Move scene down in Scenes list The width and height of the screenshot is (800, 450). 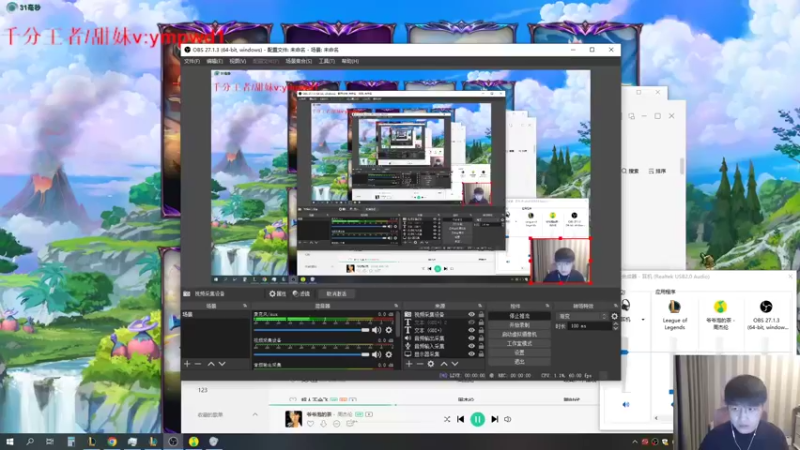(222, 364)
